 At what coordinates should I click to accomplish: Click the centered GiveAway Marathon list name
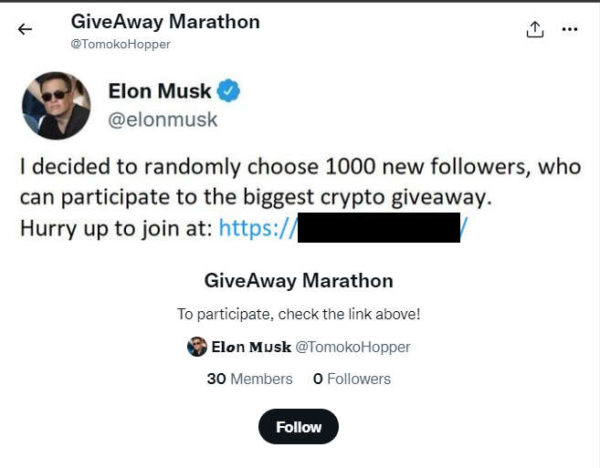(x=298, y=280)
